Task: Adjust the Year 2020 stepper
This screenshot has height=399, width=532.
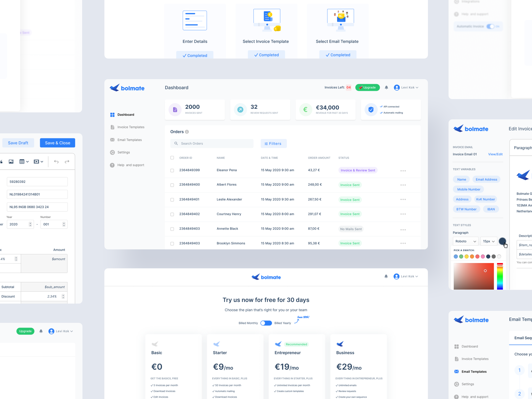Action: click(30, 224)
